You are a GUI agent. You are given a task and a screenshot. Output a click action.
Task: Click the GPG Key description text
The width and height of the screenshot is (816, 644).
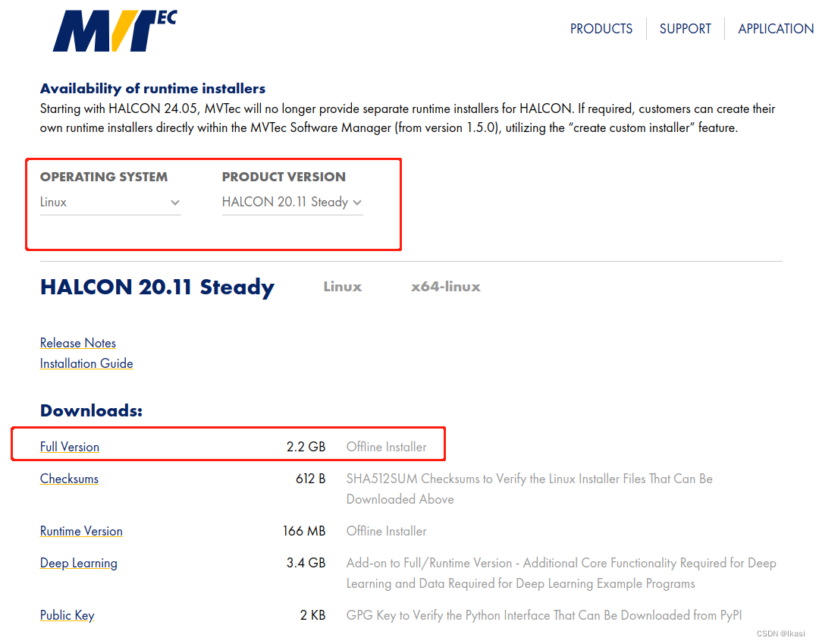click(x=544, y=615)
